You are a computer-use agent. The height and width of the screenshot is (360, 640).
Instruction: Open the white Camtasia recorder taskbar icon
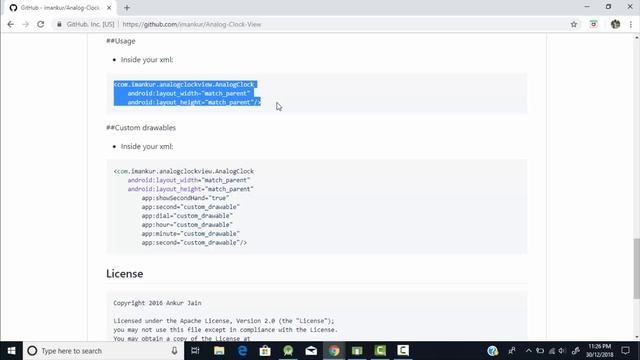(403, 351)
